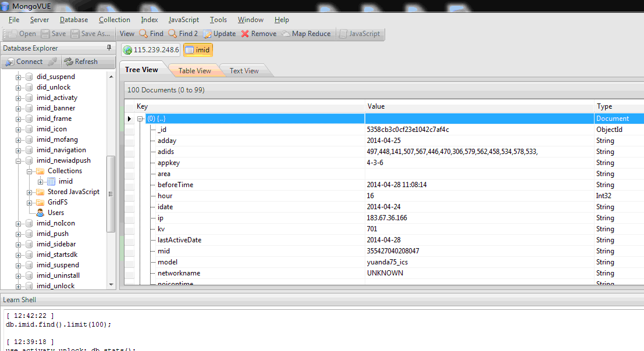Pin the Database Explorer panel

coord(109,48)
